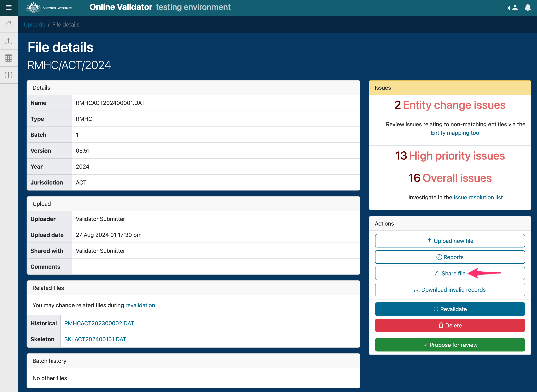Viewport: 537px width, 392px height.
Task: Click the notification bell icon
Action: 527,8
